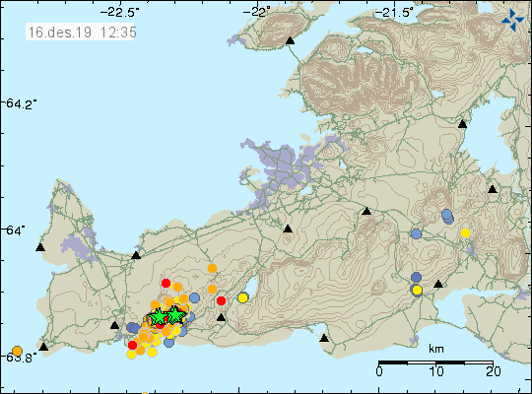Click the -22.5° longitude label

tap(119, 13)
